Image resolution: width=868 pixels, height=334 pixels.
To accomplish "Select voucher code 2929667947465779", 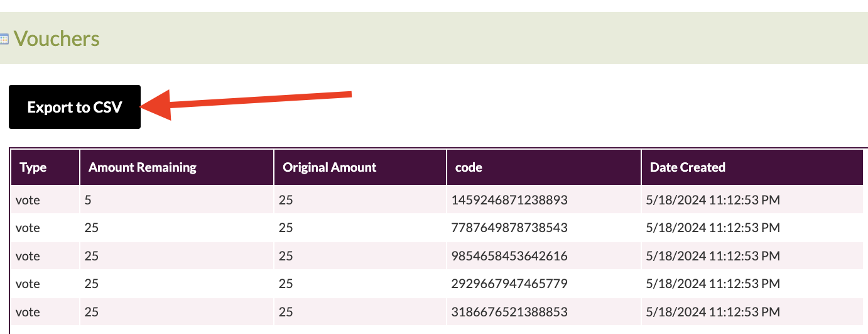I will (509, 284).
